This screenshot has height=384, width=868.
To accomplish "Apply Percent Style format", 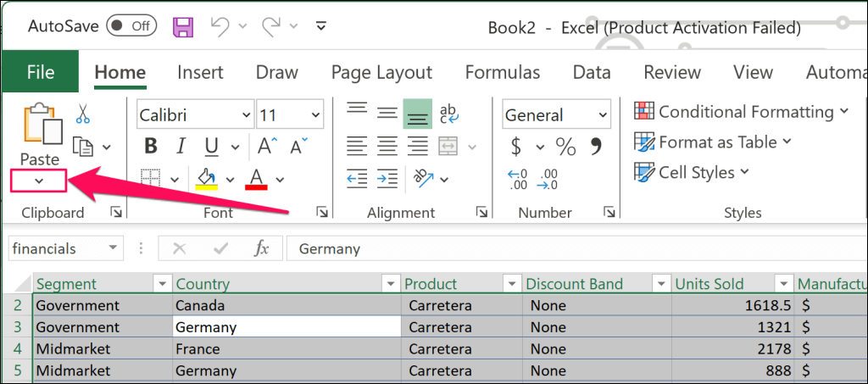I will pos(565,146).
